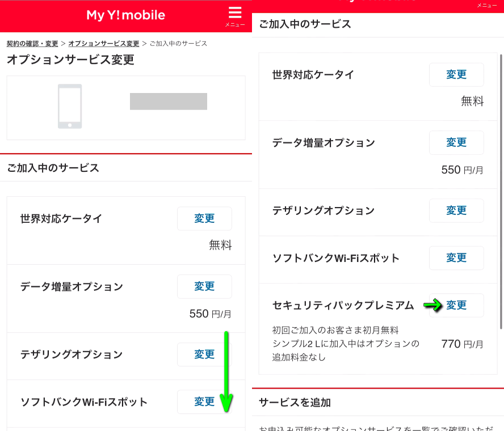The height and width of the screenshot is (431, 504).
Task: Open the 契約の確認・変更 breadcrumb link
Action: [32, 43]
